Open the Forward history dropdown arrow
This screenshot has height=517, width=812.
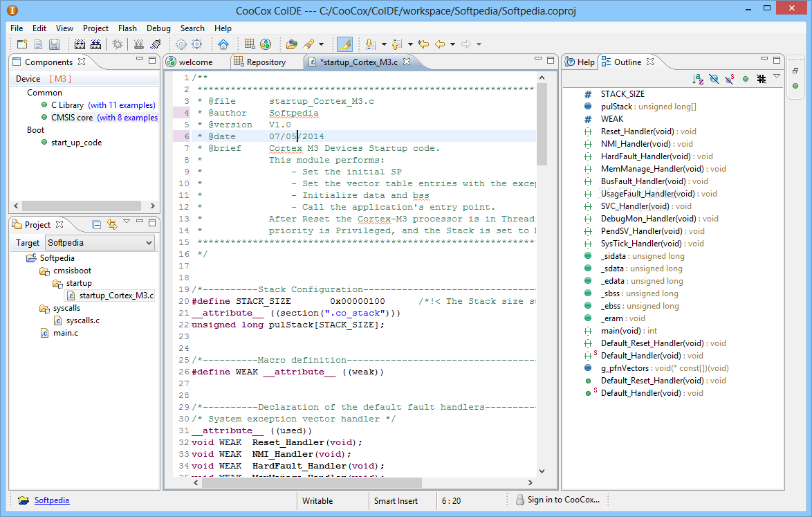tap(479, 44)
